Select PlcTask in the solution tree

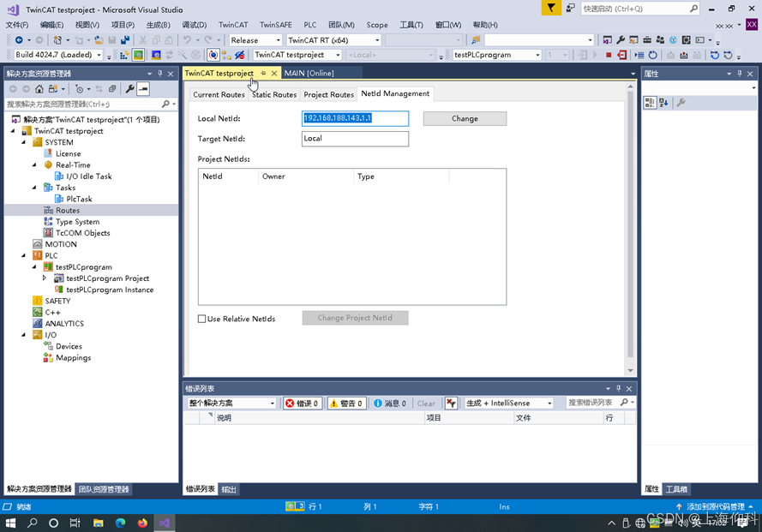point(79,199)
